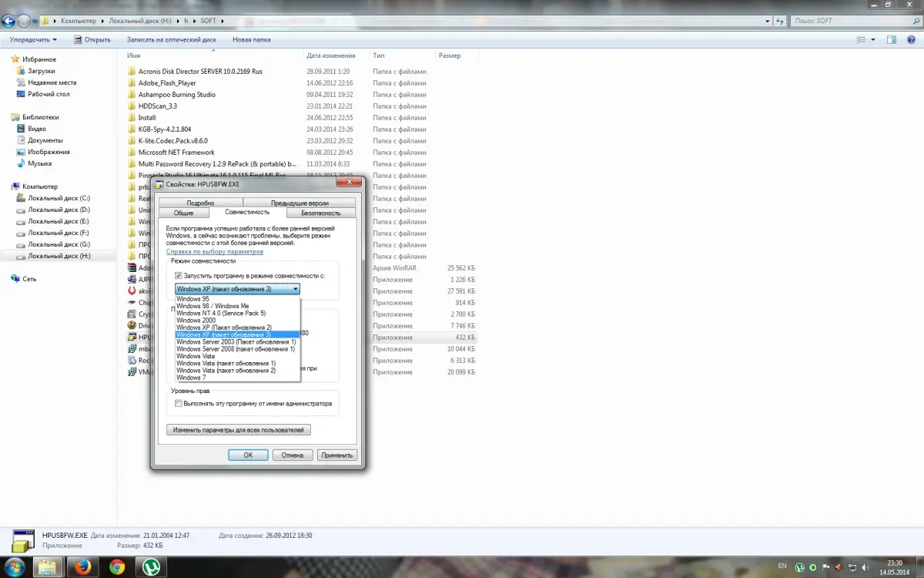This screenshot has height=578, width=924.
Task: Click the HDDScan_3.3 folder icon
Action: click(x=132, y=106)
